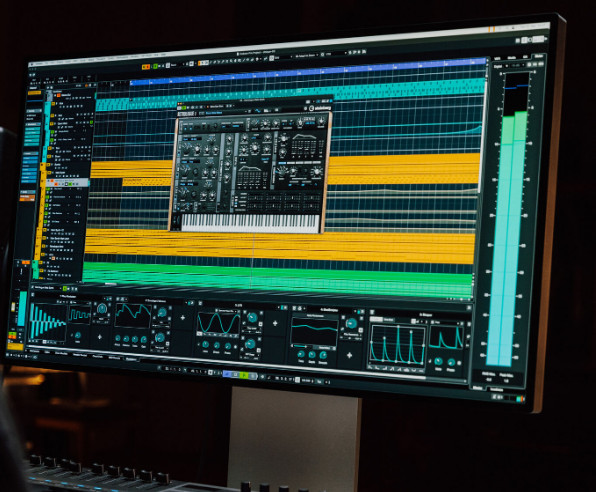Select the highlighted grey track in the track list
This screenshot has height=492, width=596.
coord(67,183)
